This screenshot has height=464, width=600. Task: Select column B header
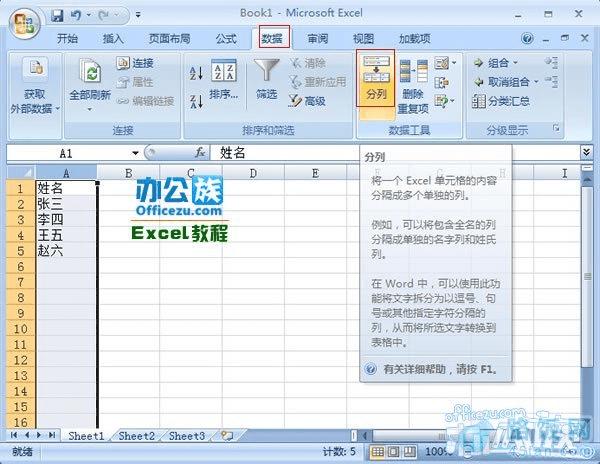point(128,173)
